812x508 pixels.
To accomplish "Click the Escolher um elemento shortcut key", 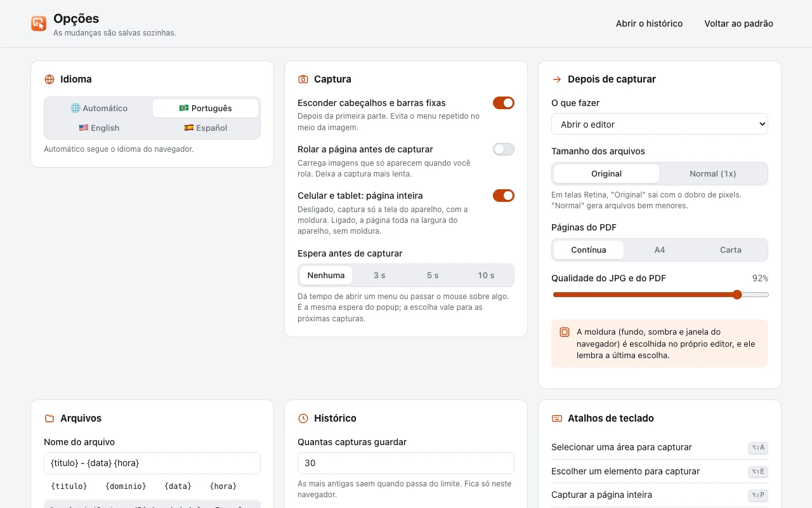I will [x=758, y=472].
